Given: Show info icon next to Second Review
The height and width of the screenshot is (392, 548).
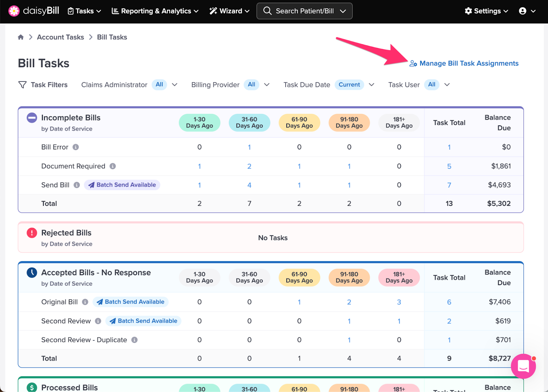Looking at the screenshot, I should click(98, 321).
